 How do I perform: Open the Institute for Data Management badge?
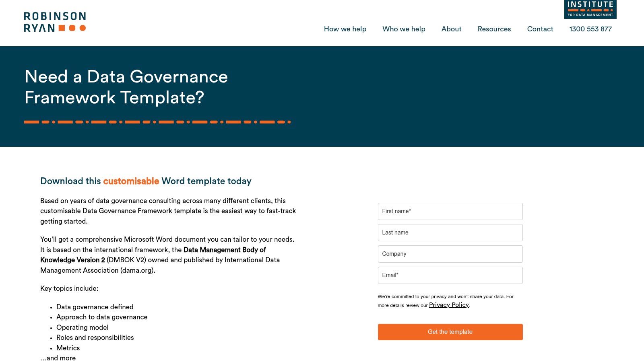(x=590, y=9)
